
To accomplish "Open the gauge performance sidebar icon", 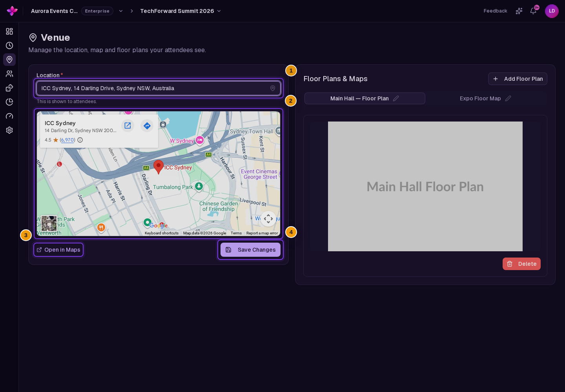I will pyautogui.click(x=9, y=116).
